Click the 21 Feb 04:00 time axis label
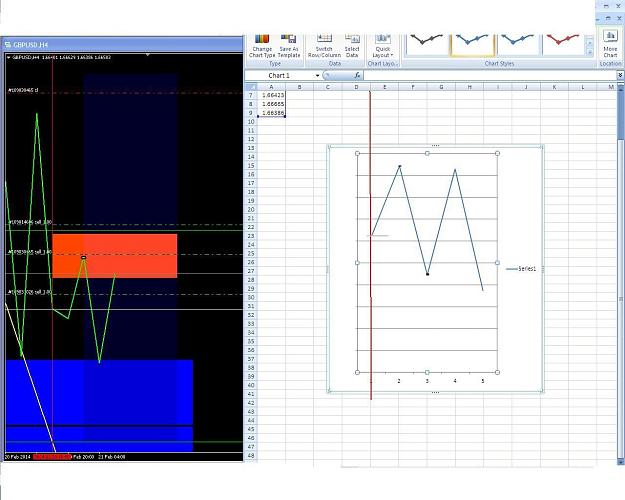The width and height of the screenshot is (625, 500). click(112, 457)
